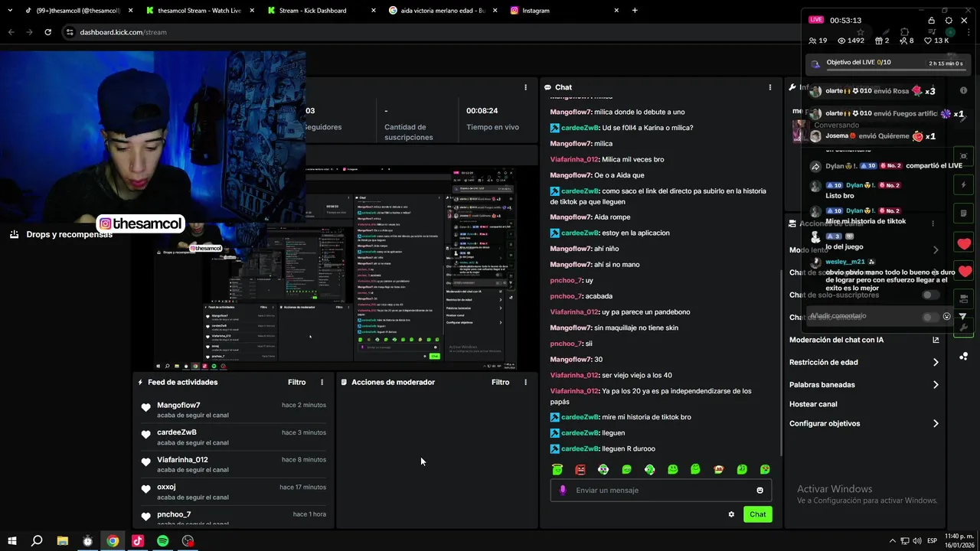Click the heart counter showing 13 K
Image resolution: width=980 pixels, height=551 pixels.
click(x=938, y=41)
